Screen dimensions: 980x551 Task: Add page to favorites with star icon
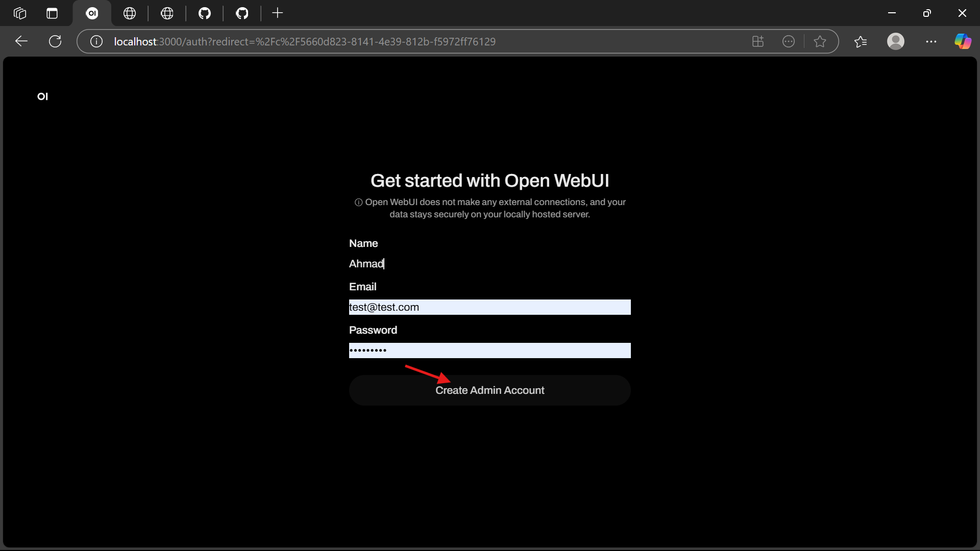click(x=820, y=41)
